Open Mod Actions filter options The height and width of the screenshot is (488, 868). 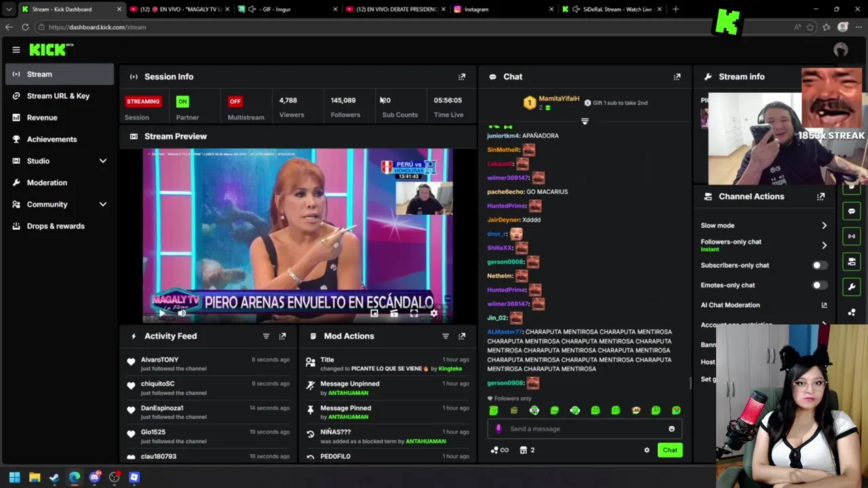(x=446, y=336)
